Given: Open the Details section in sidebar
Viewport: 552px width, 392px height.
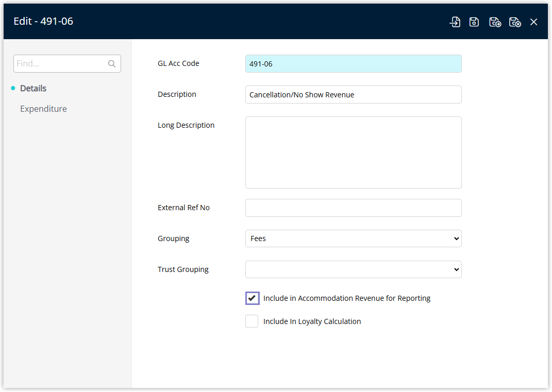Looking at the screenshot, I should click(33, 88).
